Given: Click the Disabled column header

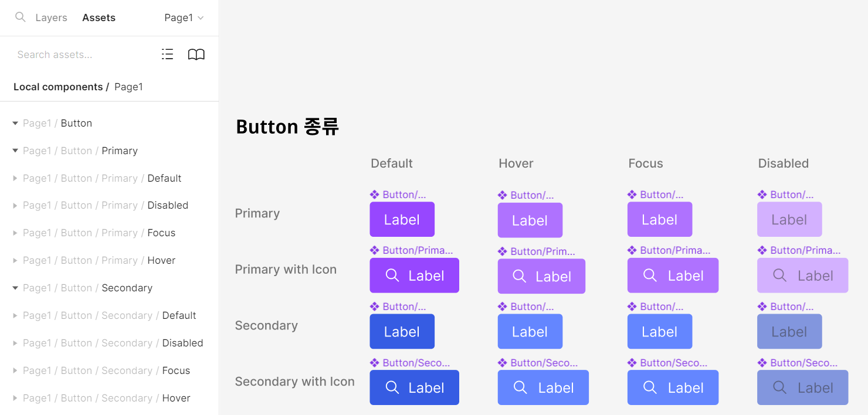Looking at the screenshot, I should coord(784,163).
